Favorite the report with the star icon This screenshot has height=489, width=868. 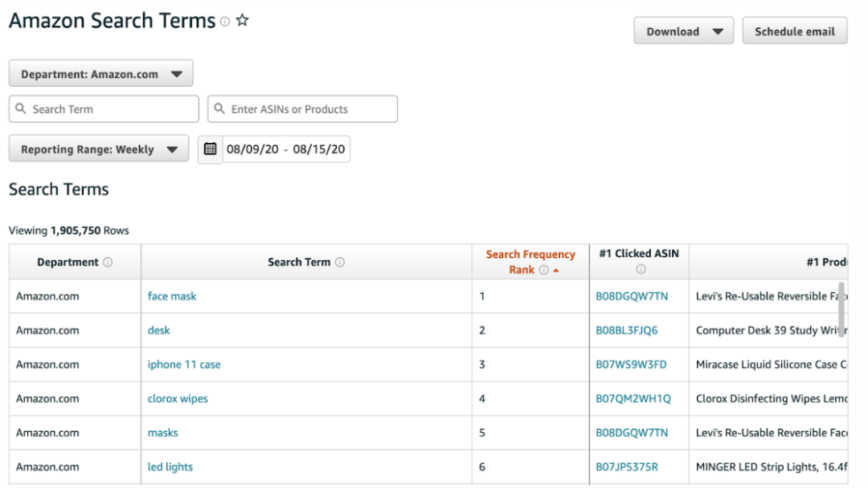[242, 20]
